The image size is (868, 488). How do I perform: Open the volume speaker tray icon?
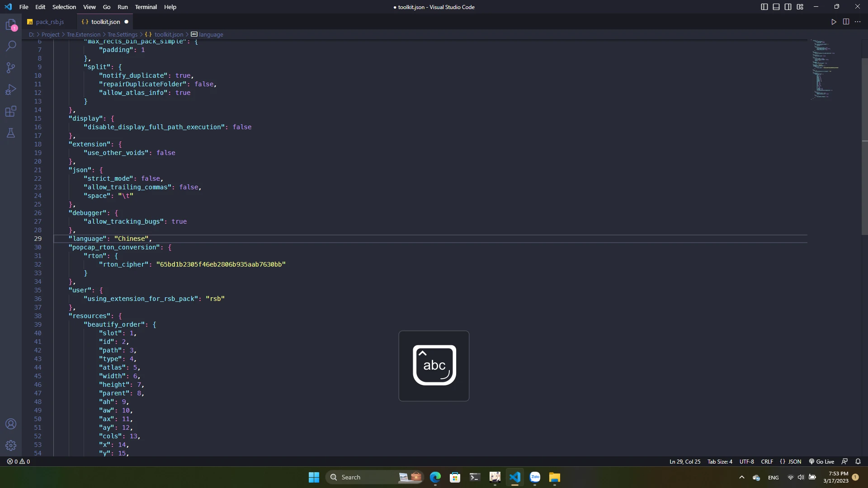(x=801, y=477)
